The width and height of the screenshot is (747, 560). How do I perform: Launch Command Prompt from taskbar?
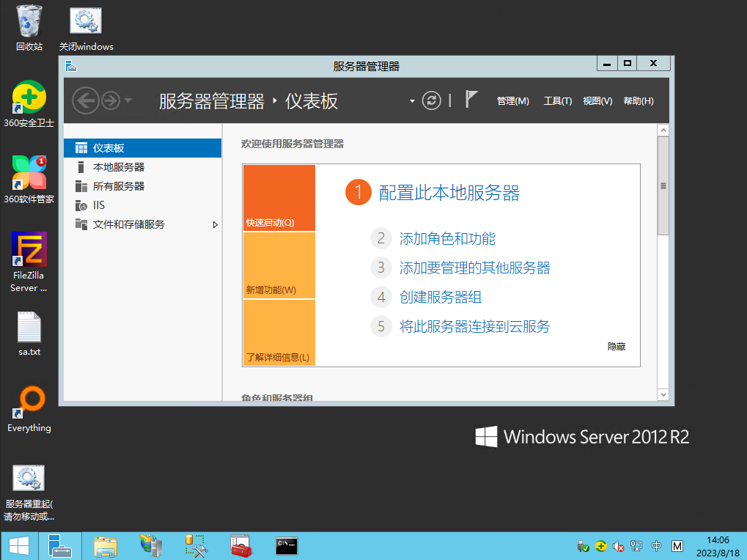[x=286, y=545]
